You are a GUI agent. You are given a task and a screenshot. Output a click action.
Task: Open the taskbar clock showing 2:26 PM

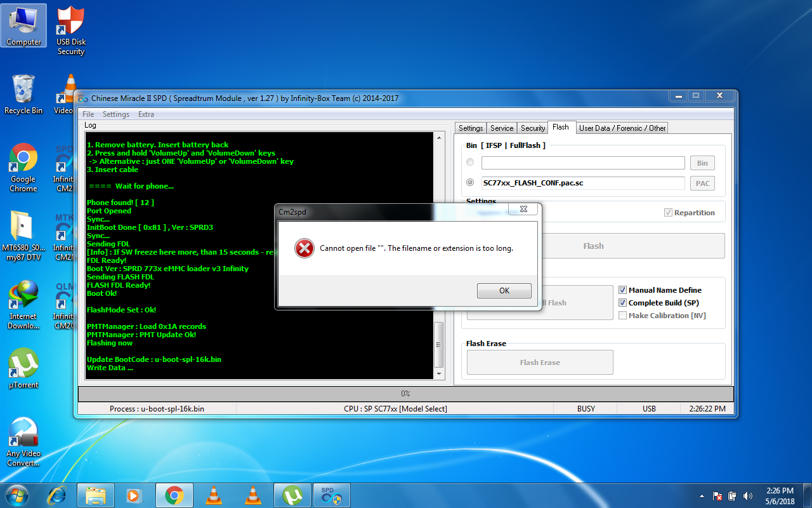pyautogui.click(x=780, y=495)
